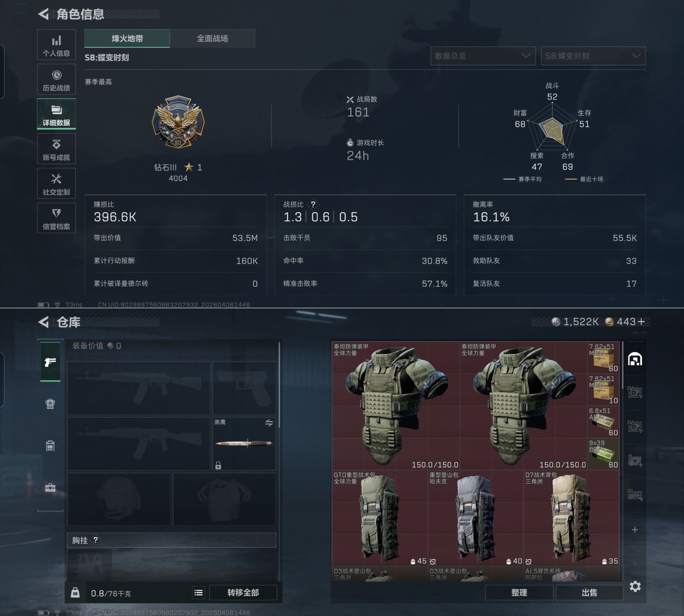Click the 胸挂 help question mark
Image resolution: width=684 pixels, height=616 pixels.
[96, 540]
